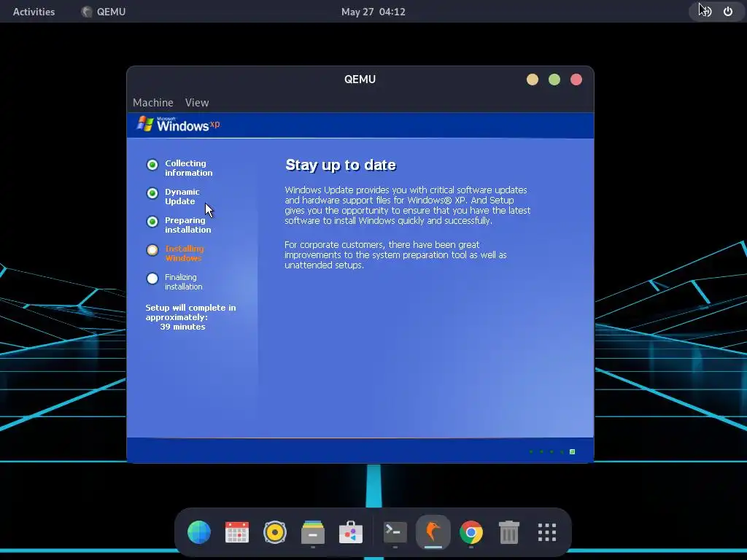The height and width of the screenshot is (560, 747).
Task: Click the QEMU window title bar text
Action: coord(360,79)
